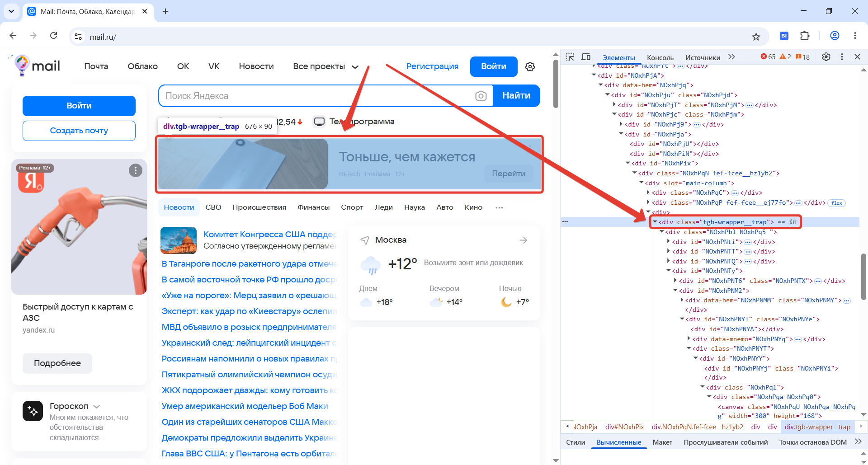Open a new browser tab
The height and width of the screenshot is (465, 868).
pos(165,11)
